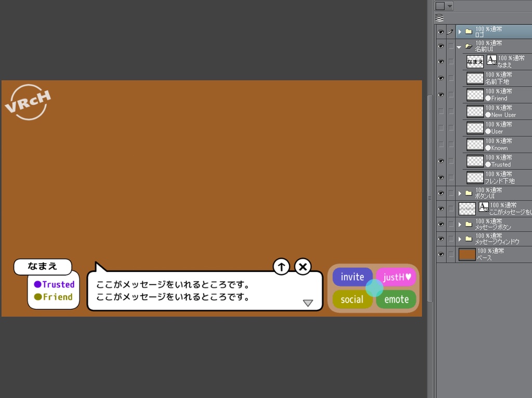Select the なまえ layer thumbnail
This screenshot has width=532, height=398.
pyautogui.click(x=475, y=62)
